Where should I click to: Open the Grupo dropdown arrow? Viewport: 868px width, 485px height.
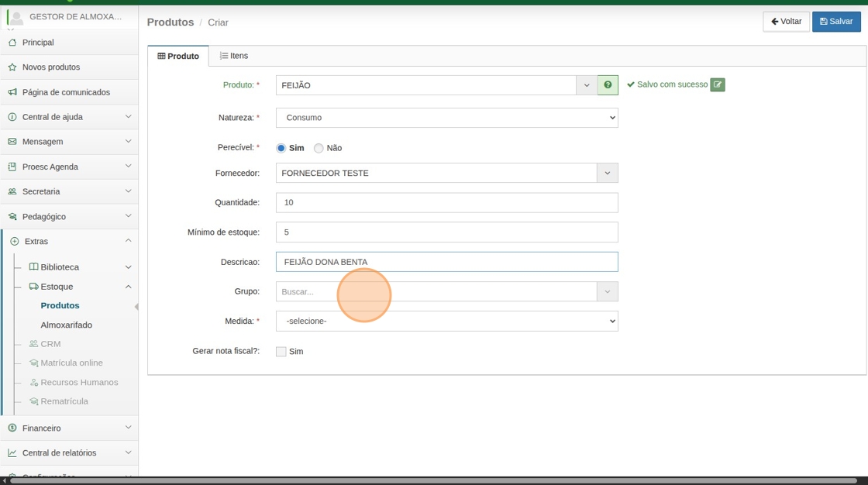tap(608, 292)
